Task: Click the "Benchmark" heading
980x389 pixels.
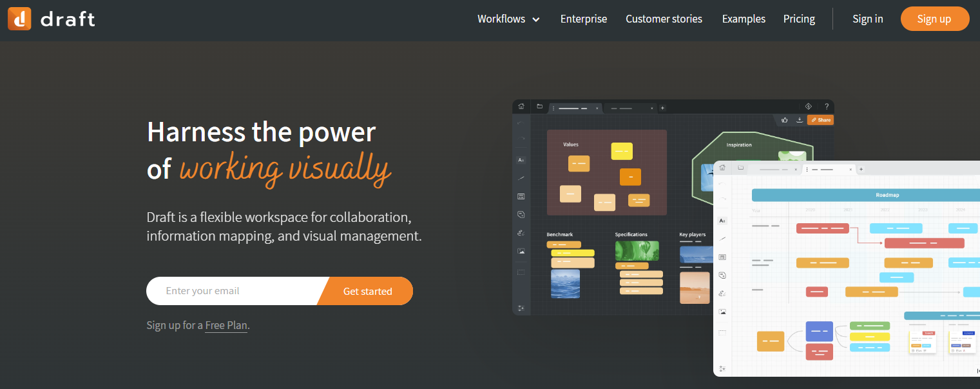Action: tap(559, 234)
